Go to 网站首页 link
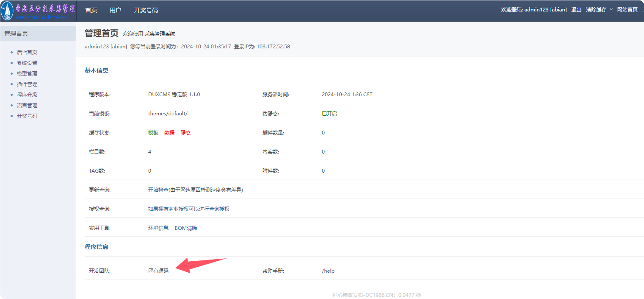The width and height of the screenshot is (644, 299). coord(627,10)
